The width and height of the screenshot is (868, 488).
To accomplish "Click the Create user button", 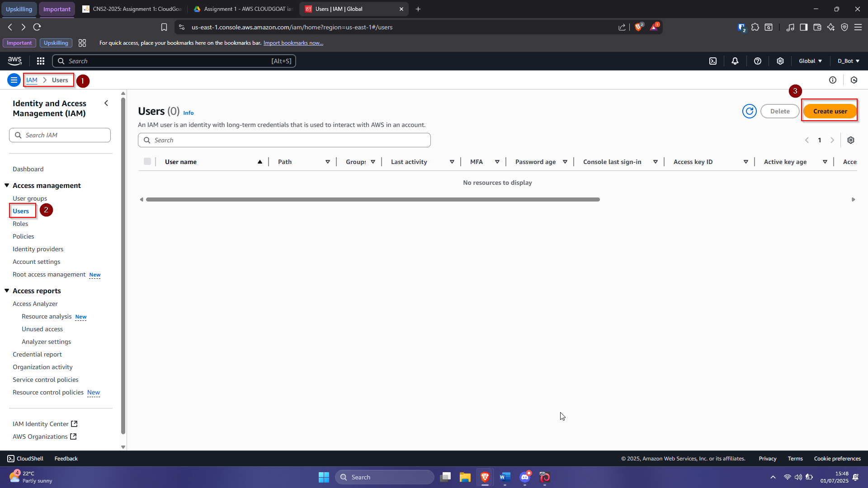I will tap(830, 111).
